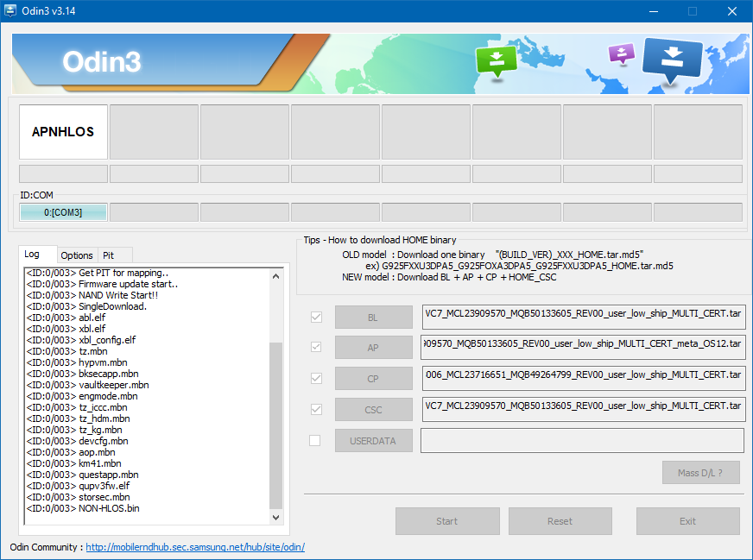Enable the USERDATA checkbox
This screenshot has width=753, height=560.
tap(315, 441)
